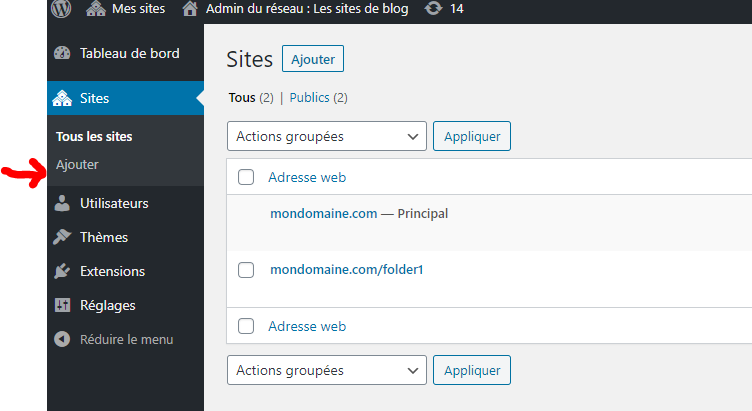The width and height of the screenshot is (752, 411).
Task: Select Tous les sites submenu item
Action: point(95,137)
